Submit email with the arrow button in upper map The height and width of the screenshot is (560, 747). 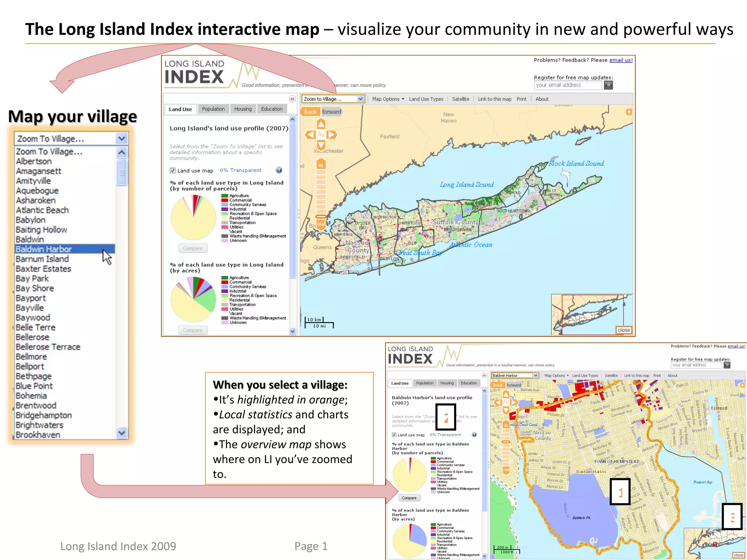tap(608, 85)
